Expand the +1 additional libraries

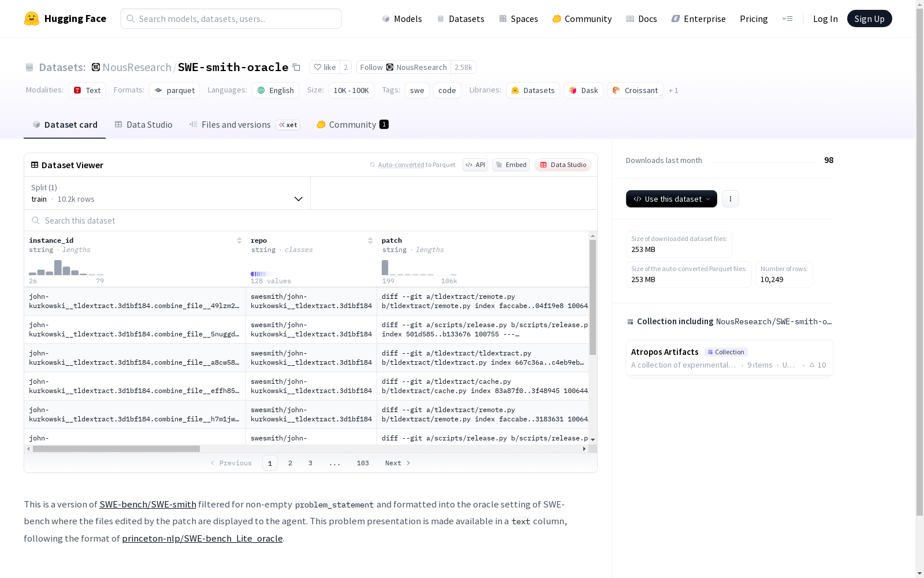pos(673,90)
